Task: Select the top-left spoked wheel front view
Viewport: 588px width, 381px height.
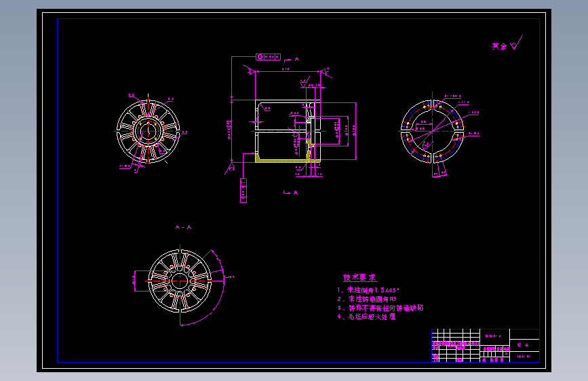Action: click(x=148, y=132)
